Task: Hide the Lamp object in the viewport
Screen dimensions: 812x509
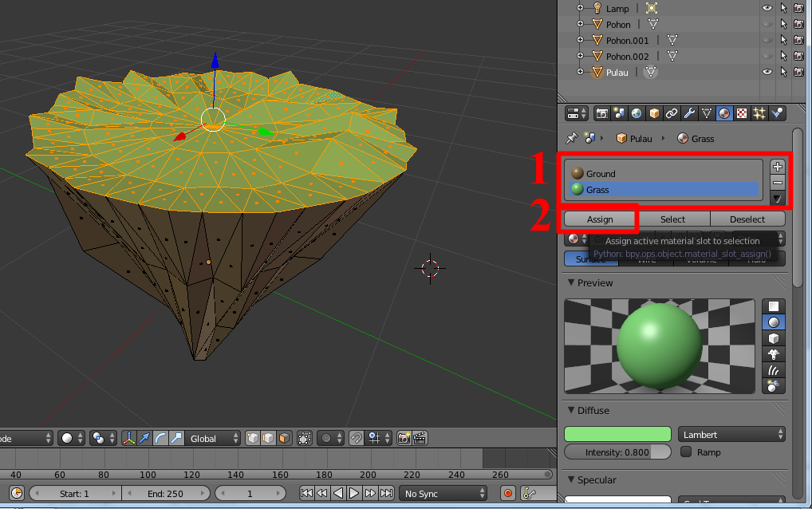Action: click(x=767, y=8)
